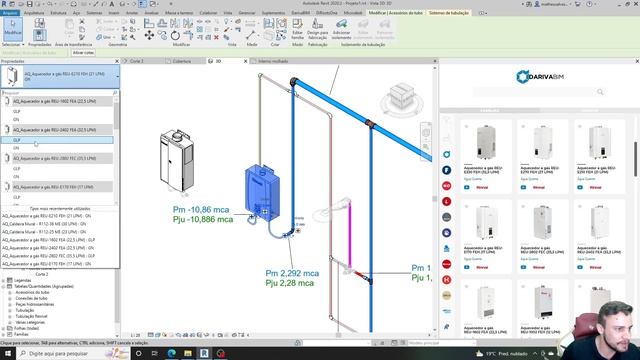Click the user account icon in title bar
This screenshot has width=640, height=360.
pyautogui.click(x=537, y=4)
